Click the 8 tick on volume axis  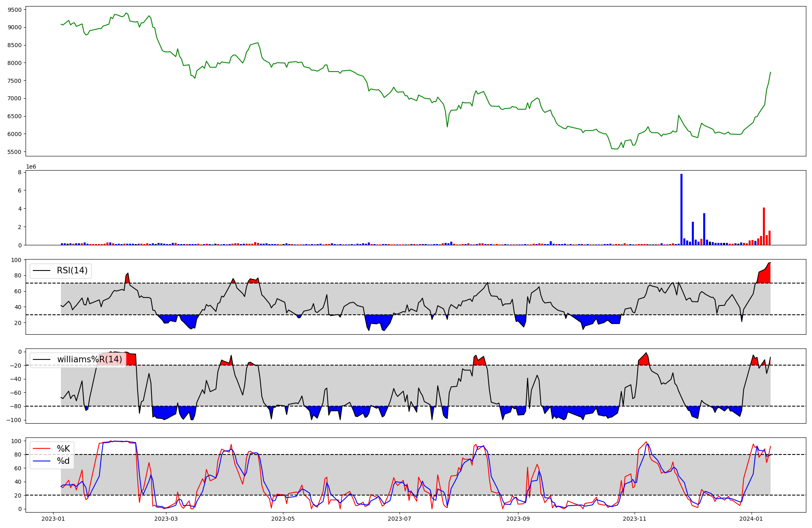pyautogui.click(x=19, y=172)
